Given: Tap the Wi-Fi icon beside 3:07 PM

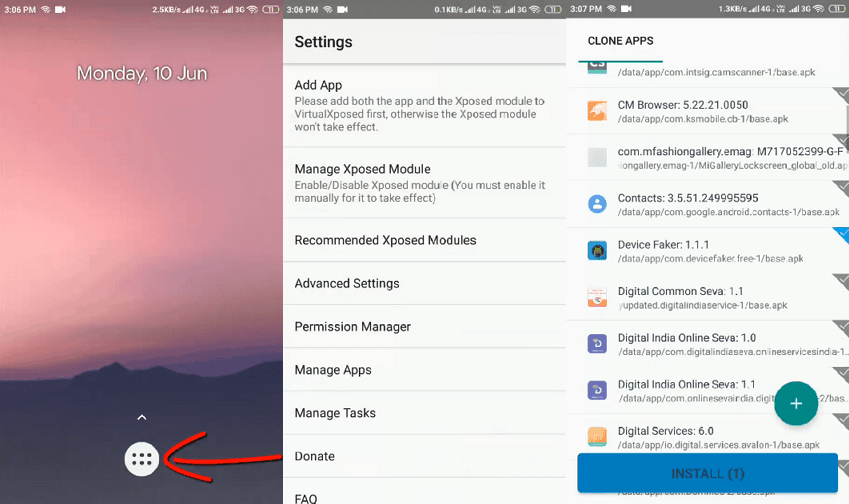Looking at the screenshot, I should click(611, 9).
